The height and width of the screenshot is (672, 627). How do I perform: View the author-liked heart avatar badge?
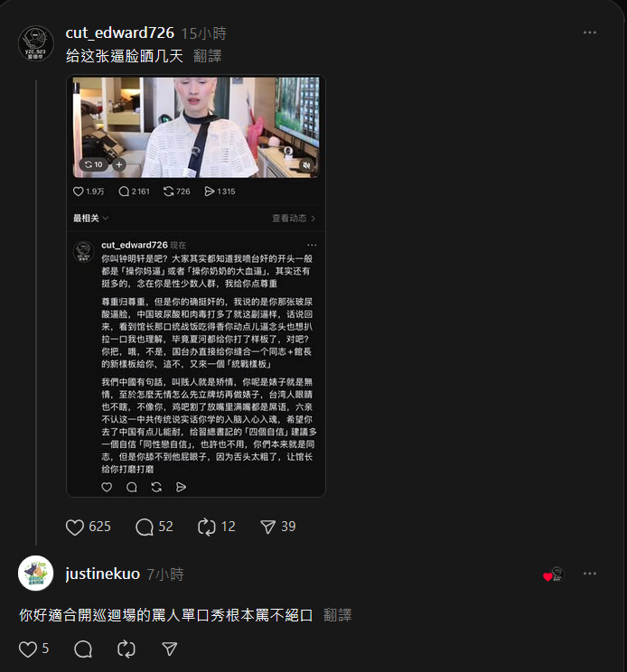554,574
